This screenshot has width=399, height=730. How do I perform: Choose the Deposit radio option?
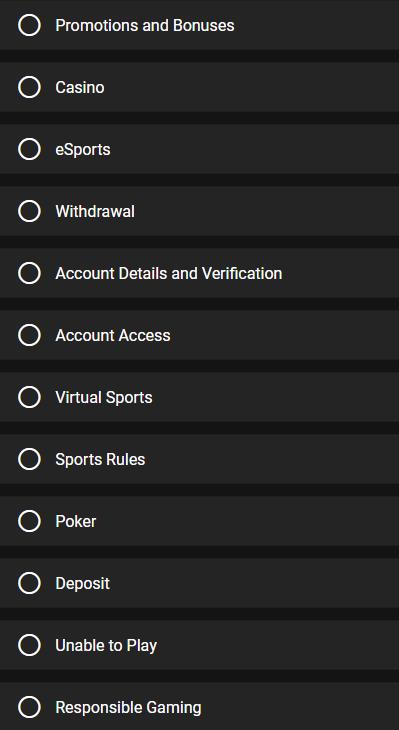pos(29,583)
